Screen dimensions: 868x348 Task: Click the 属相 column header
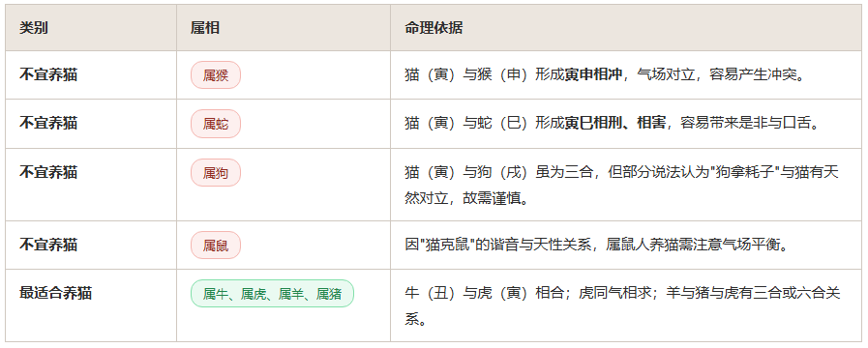205,28
